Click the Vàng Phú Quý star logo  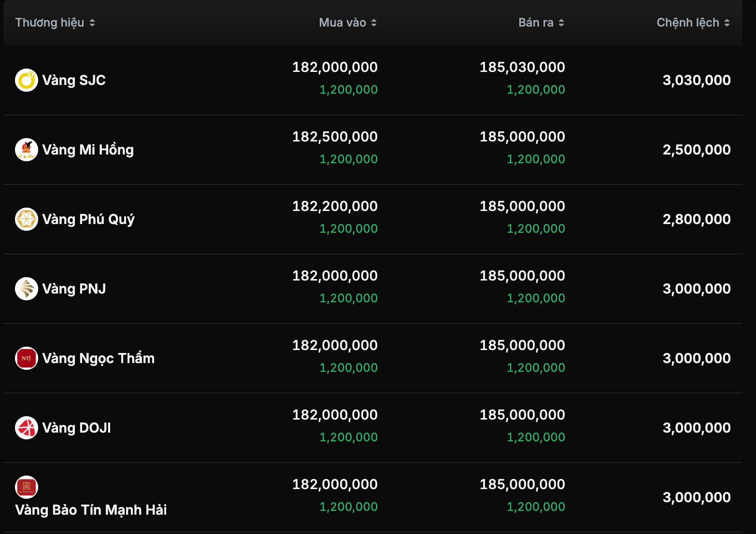coord(27,219)
